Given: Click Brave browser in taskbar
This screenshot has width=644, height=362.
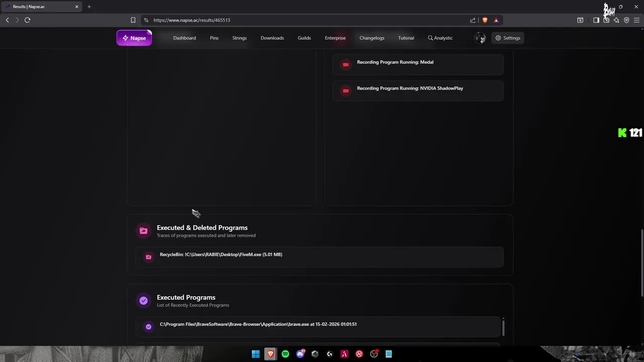Looking at the screenshot, I should (x=271, y=354).
